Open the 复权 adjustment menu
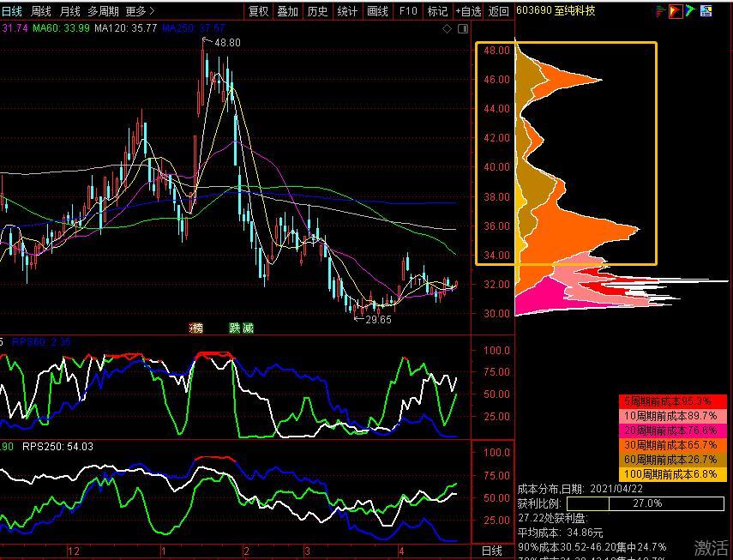 coord(258,11)
